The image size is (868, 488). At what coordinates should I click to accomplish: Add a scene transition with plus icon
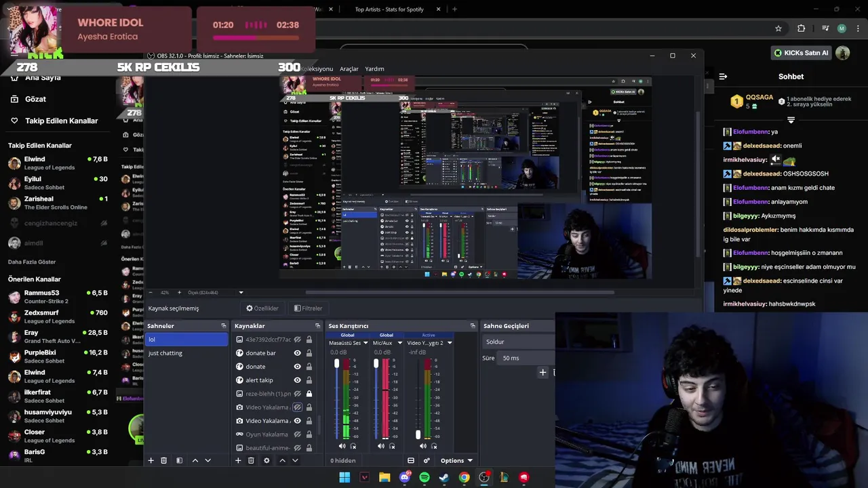542,372
